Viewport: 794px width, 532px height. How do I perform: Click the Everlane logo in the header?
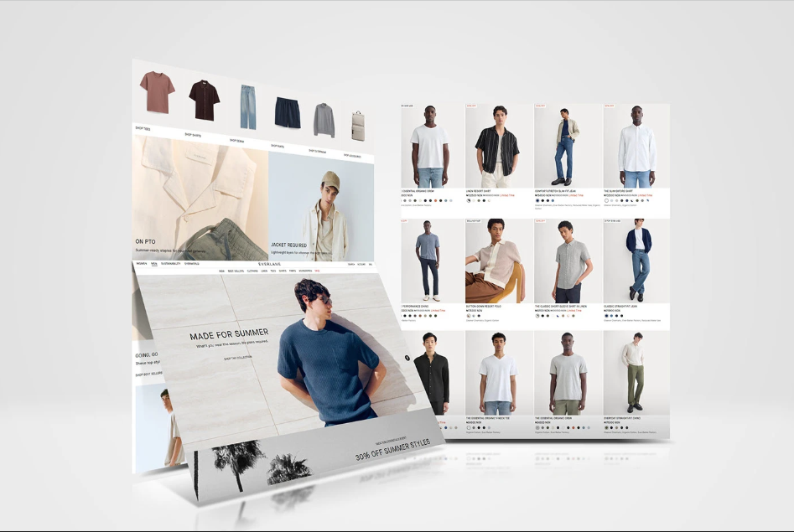pos(269,264)
